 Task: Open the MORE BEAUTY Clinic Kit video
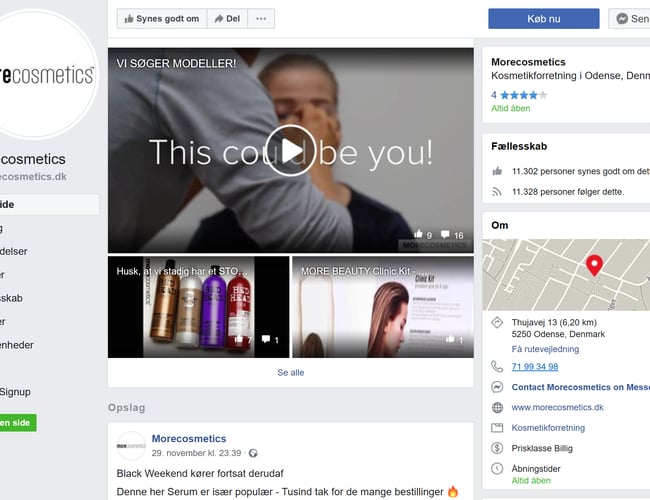383,307
